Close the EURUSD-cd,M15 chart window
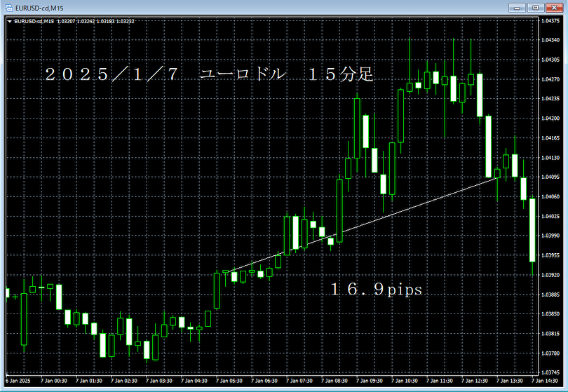Image resolution: width=568 pixels, height=392 pixels. point(554,8)
